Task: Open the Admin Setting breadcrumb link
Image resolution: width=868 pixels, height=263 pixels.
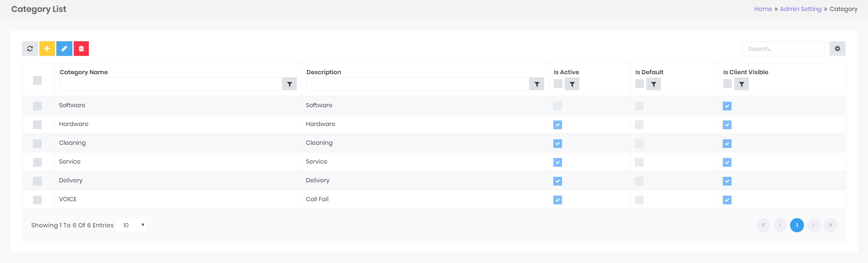Action: [x=801, y=9]
